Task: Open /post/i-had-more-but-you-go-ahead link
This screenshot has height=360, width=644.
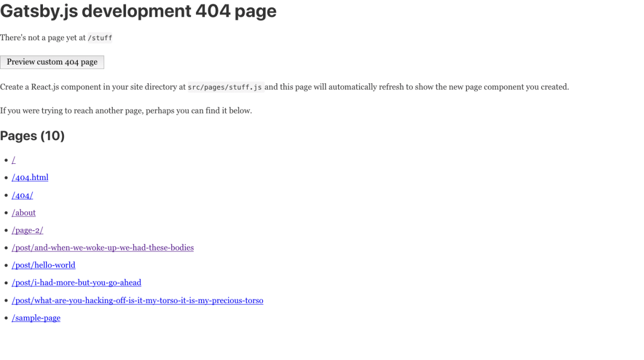Action: pos(76,283)
